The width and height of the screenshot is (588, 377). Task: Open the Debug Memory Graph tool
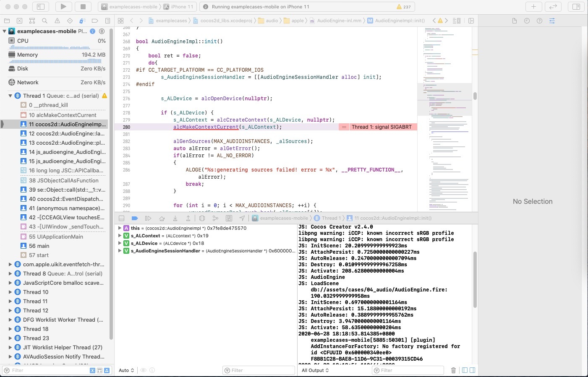(x=215, y=218)
